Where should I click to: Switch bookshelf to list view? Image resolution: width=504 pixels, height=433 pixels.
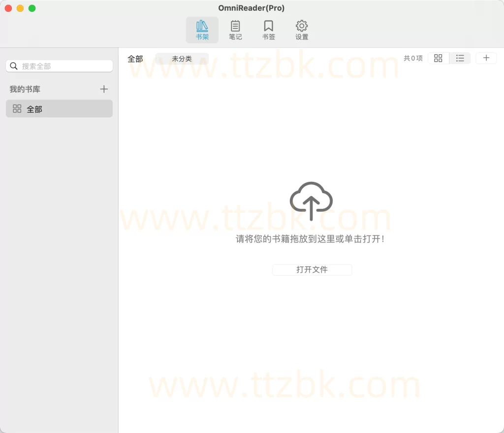460,58
